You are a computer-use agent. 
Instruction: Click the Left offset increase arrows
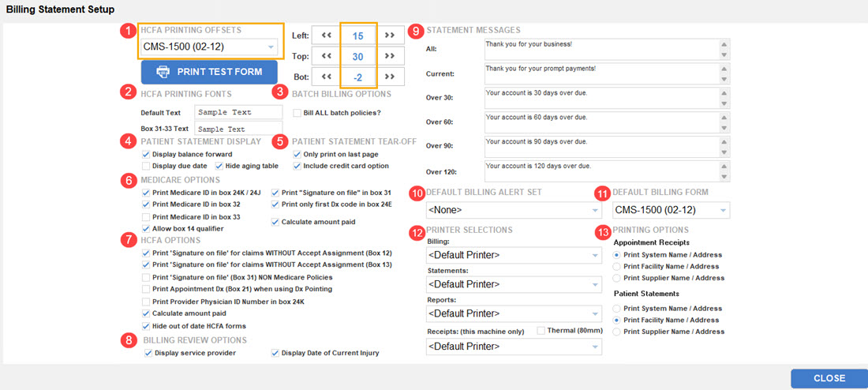tap(390, 36)
